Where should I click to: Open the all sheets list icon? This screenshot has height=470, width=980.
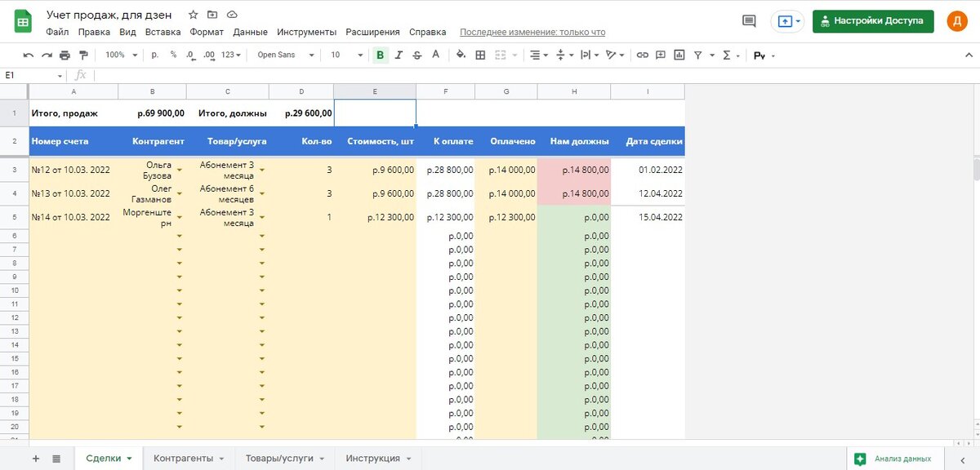(x=56, y=459)
